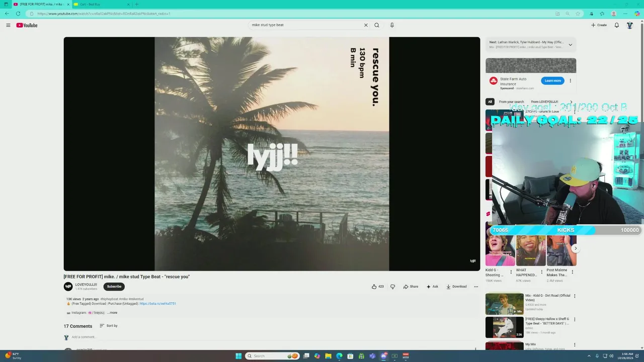Screen dimensions: 644x362
Task: Click the Add a comment field
Action: point(272,337)
